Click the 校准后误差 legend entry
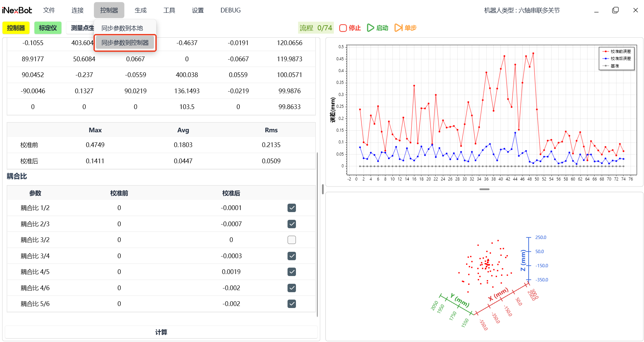The height and width of the screenshot is (342, 644). 617,59
